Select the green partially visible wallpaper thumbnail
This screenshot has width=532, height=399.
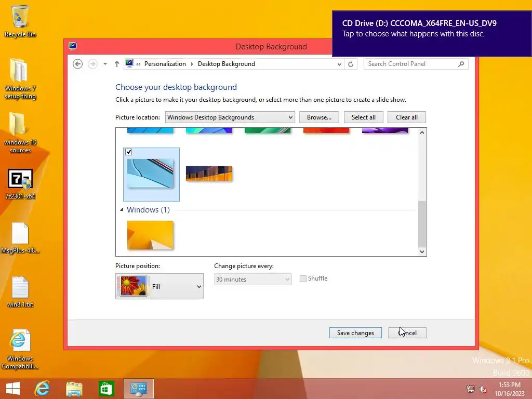(268, 130)
